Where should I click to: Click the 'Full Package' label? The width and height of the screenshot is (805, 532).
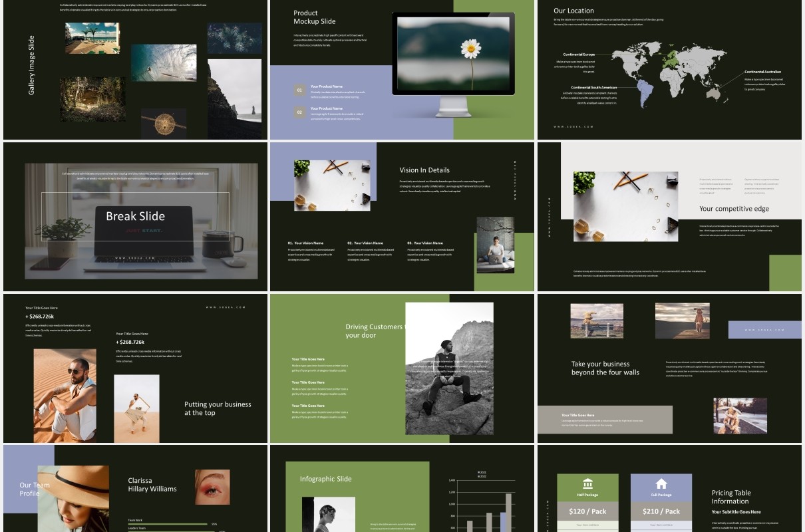tap(661, 495)
